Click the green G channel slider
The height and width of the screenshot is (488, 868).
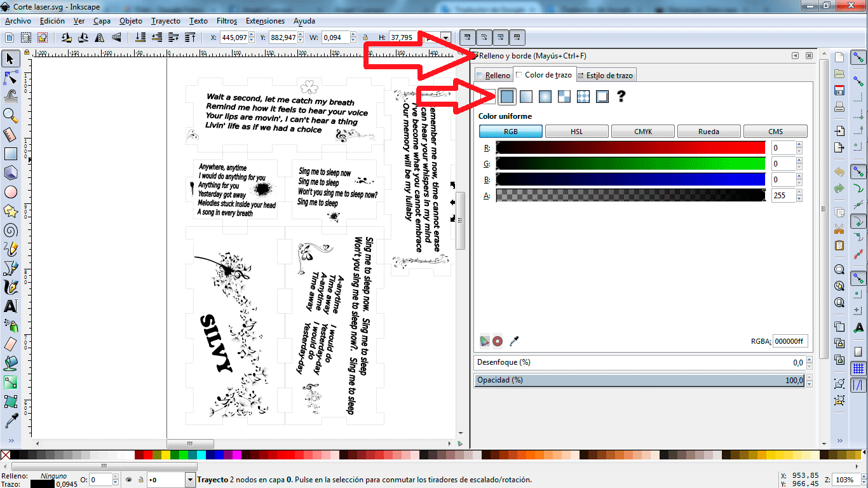630,164
